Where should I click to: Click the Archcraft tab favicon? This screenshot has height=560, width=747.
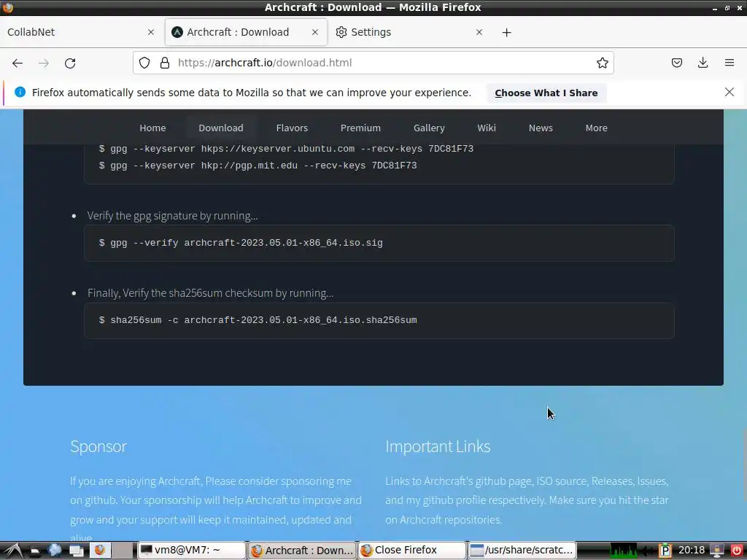(x=177, y=32)
